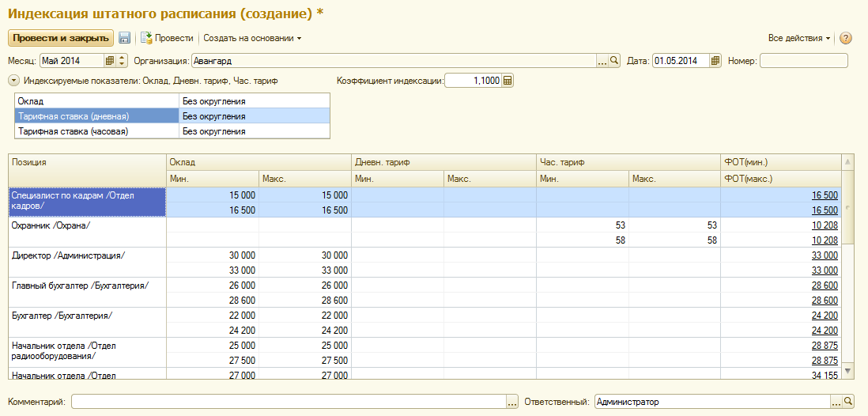Screen dimensions: 868x416
Task: Collapse the Индексируемые показатели section
Action: [13, 81]
